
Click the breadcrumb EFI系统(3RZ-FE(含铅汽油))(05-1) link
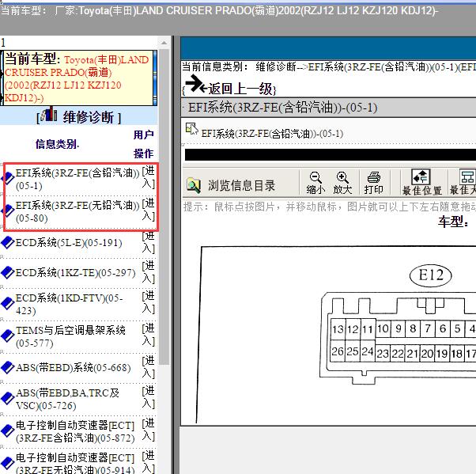click(383, 66)
